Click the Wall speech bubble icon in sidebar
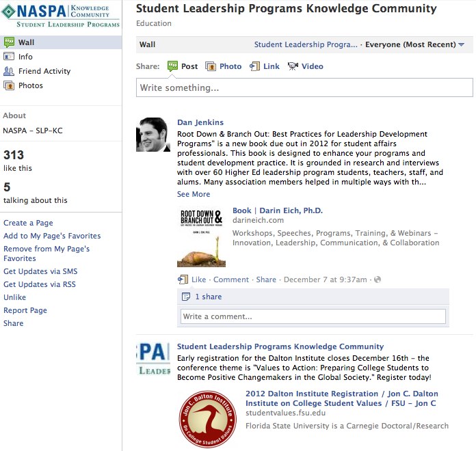 (x=9, y=42)
